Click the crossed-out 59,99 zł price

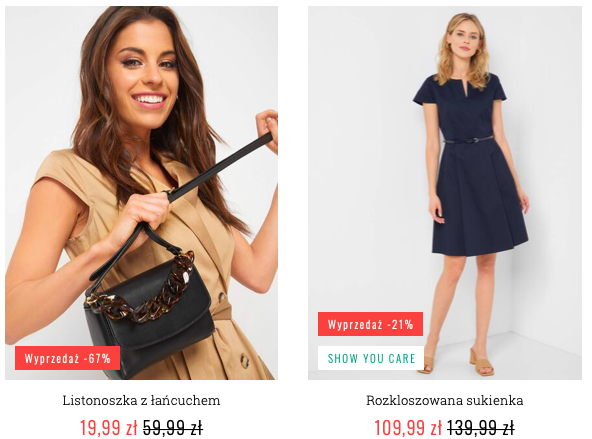(x=173, y=428)
